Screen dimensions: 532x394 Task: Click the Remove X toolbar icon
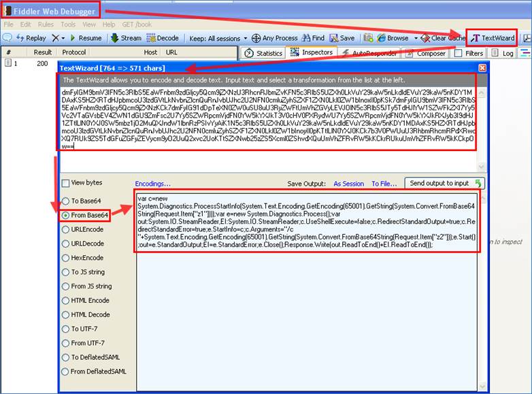coord(55,38)
